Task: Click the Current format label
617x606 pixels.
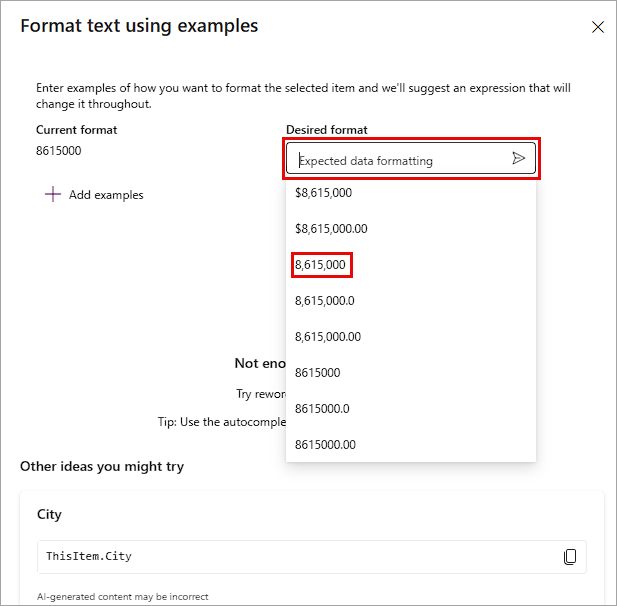Action: pos(76,130)
